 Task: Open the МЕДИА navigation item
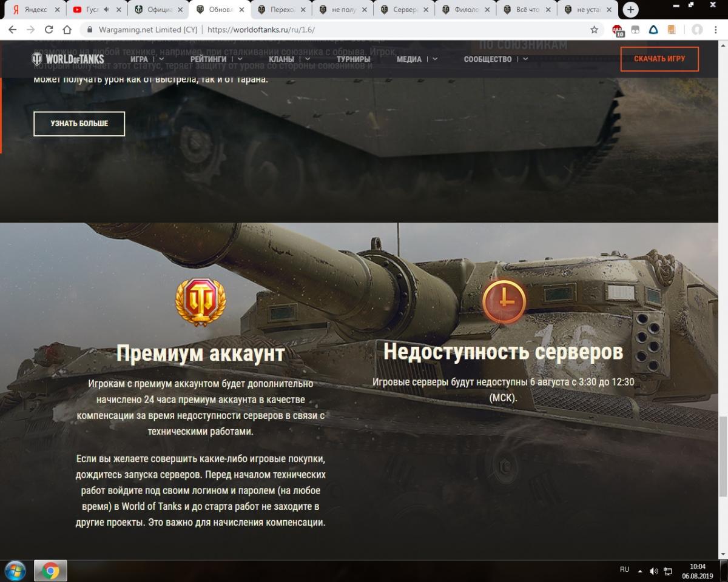[409, 59]
